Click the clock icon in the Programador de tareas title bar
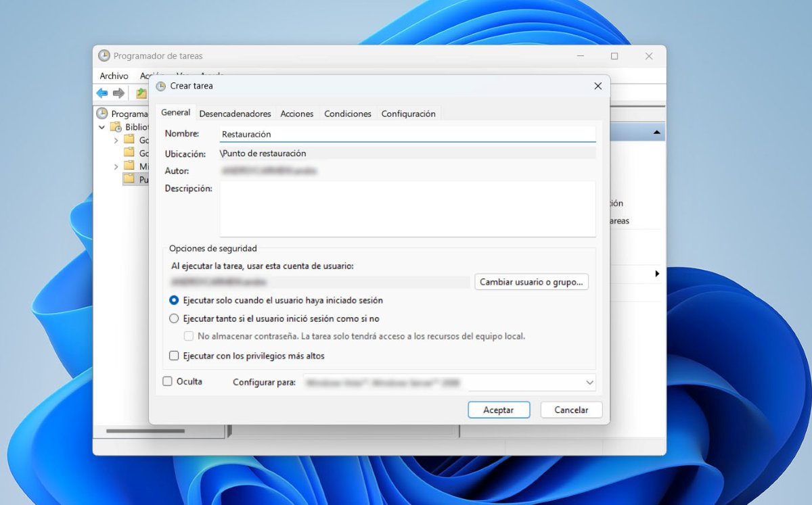 [104, 56]
